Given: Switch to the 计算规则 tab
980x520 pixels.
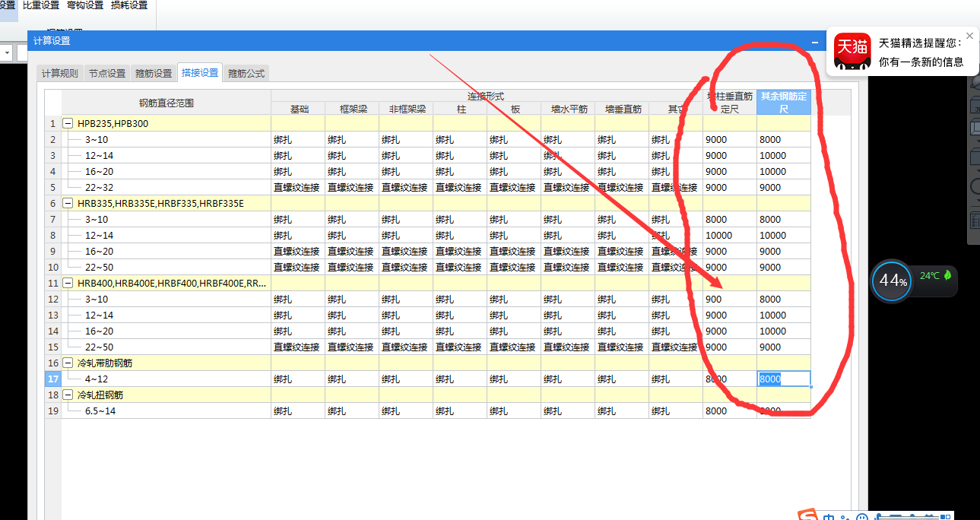Looking at the screenshot, I should tap(59, 74).
